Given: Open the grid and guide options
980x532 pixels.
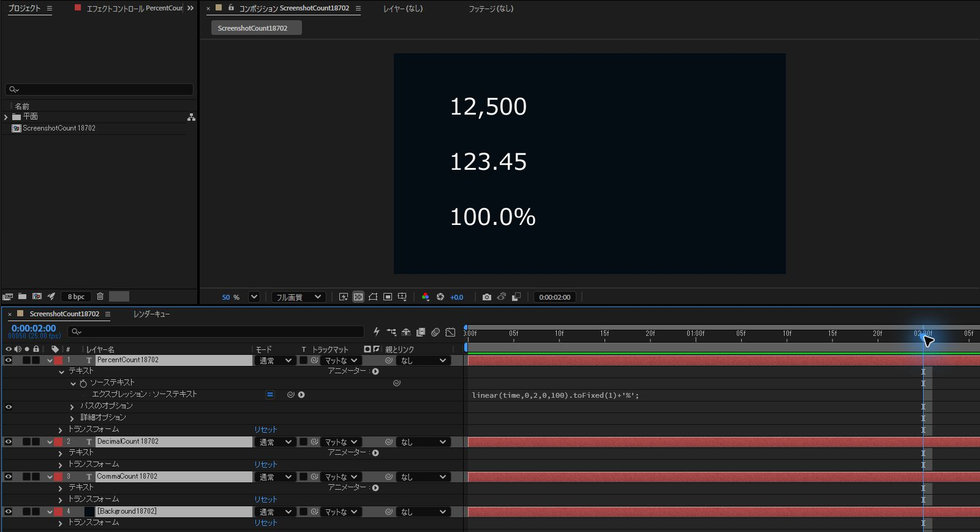Looking at the screenshot, I should tap(402, 297).
